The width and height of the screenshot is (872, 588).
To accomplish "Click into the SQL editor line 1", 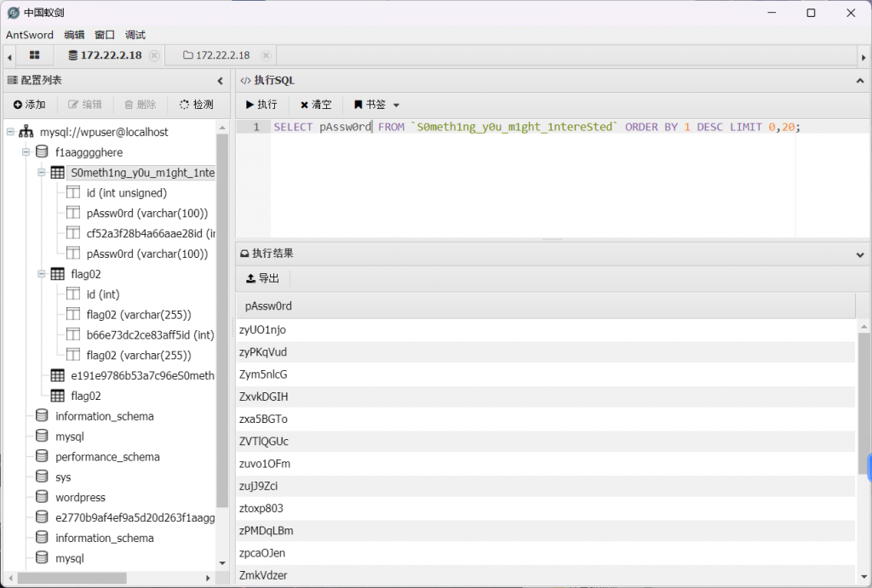I will pos(536,128).
